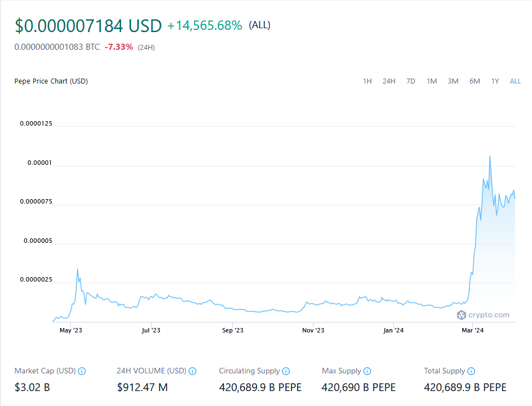Click the Market Cap info icon
The width and height of the screenshot is (532, 406).
coord(82,371)
